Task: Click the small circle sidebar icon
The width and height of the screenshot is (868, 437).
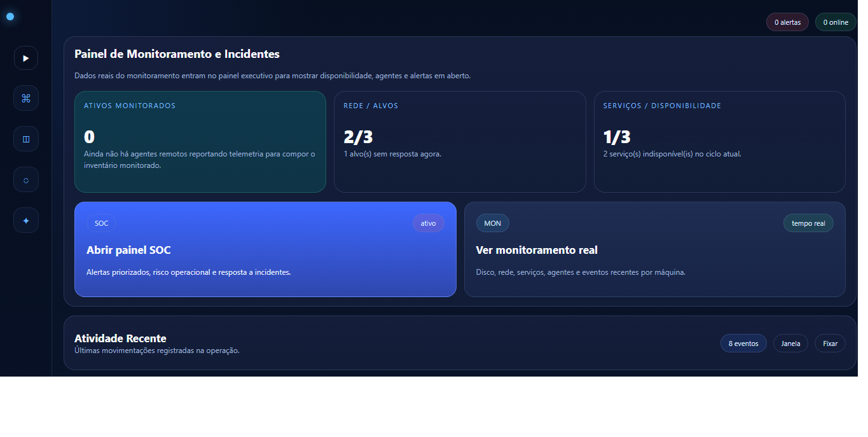Action: tap(26, 180)
